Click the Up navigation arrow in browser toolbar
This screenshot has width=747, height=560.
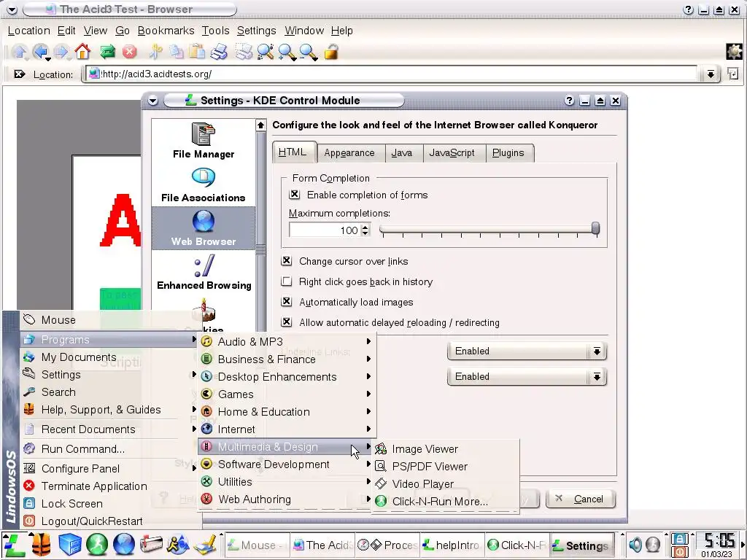pos(20,52)
